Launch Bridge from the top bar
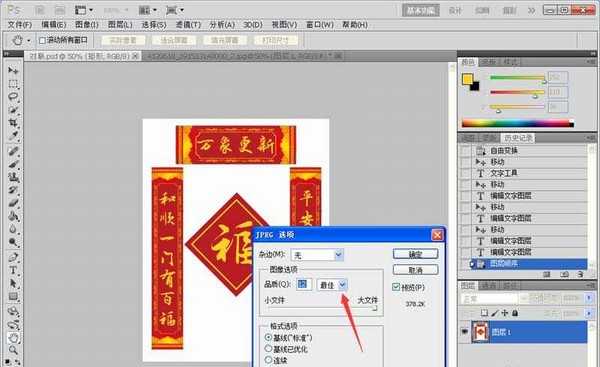Viewport: 600px width, 367px height. click(39, 10)
